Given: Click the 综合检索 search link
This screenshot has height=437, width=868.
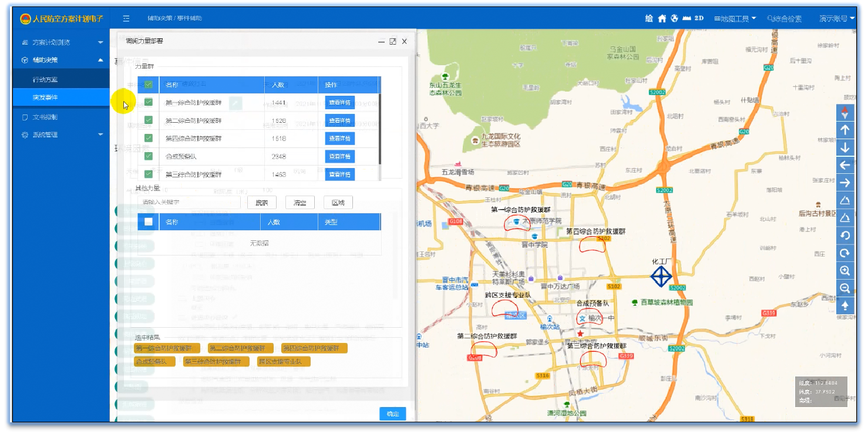Looking at the screenshot, I should pos(785,19).
